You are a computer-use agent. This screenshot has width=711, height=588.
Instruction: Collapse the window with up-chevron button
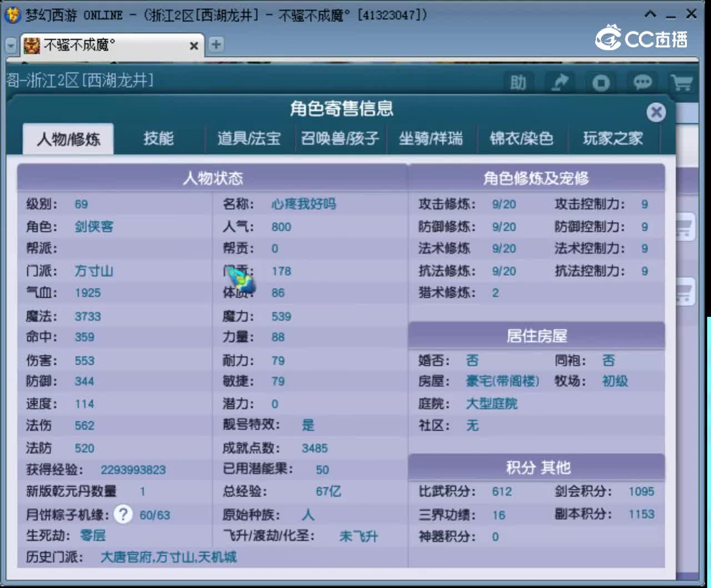650,14
